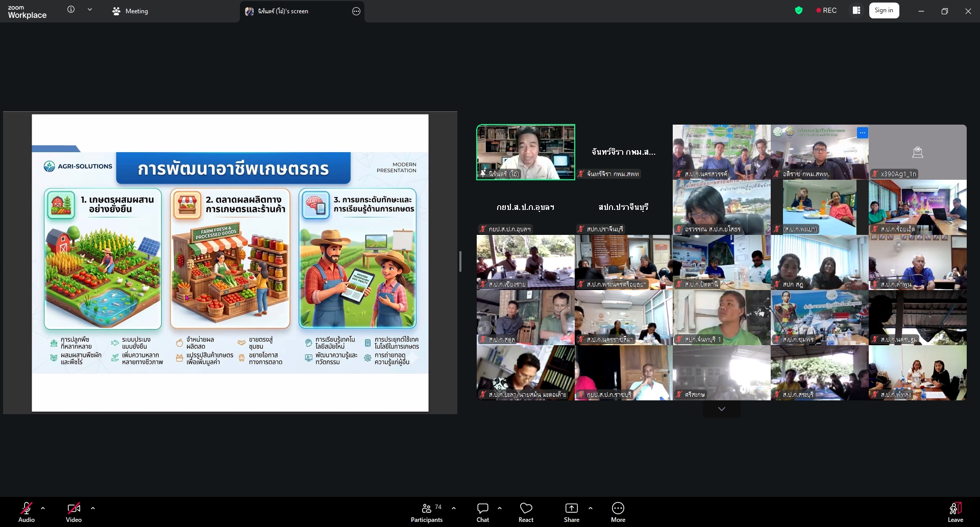Open the More options menu

618,512
